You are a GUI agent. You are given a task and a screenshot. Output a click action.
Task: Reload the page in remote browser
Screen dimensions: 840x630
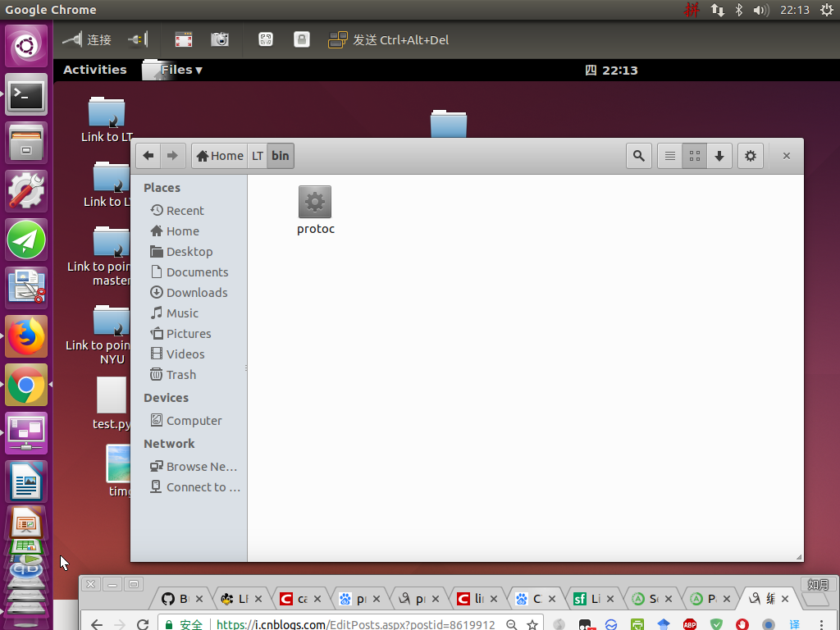[x=143, y=624]
